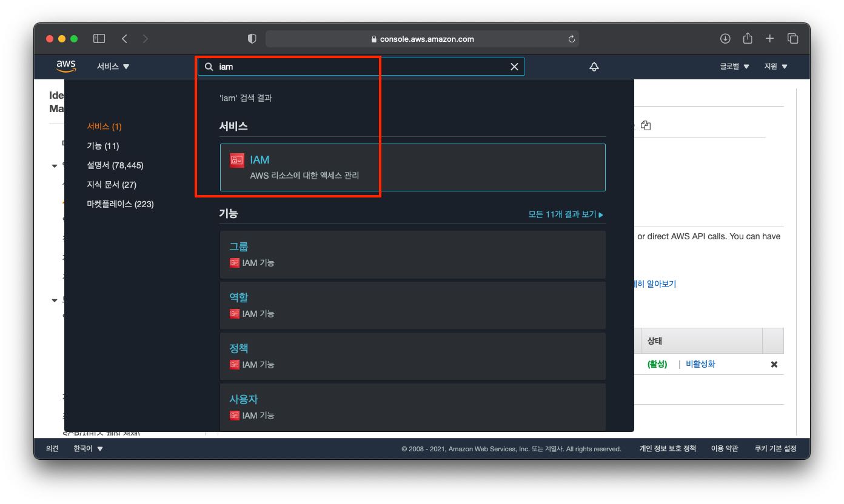Click the 비활성화 link
The image size is (844, 504).
[700, 364]
